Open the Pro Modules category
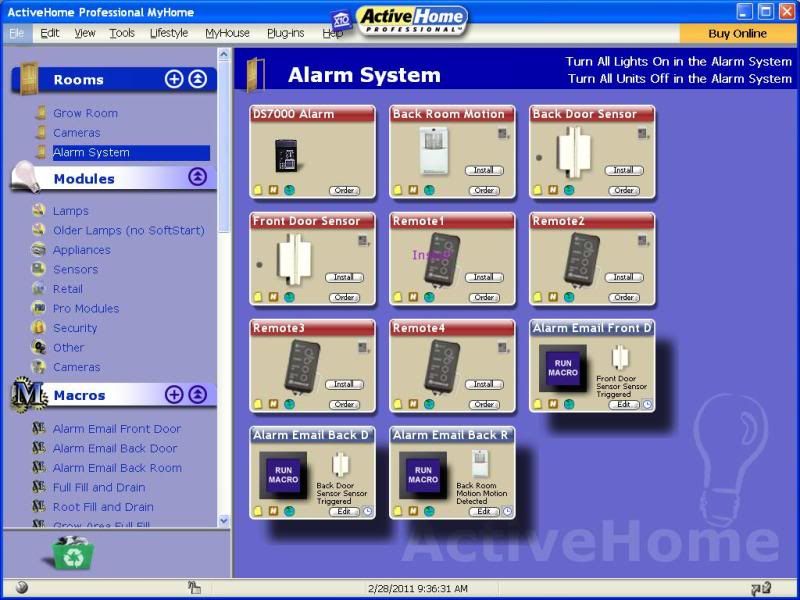The width and height of the screenshot is (800, 600). (86, 308)
